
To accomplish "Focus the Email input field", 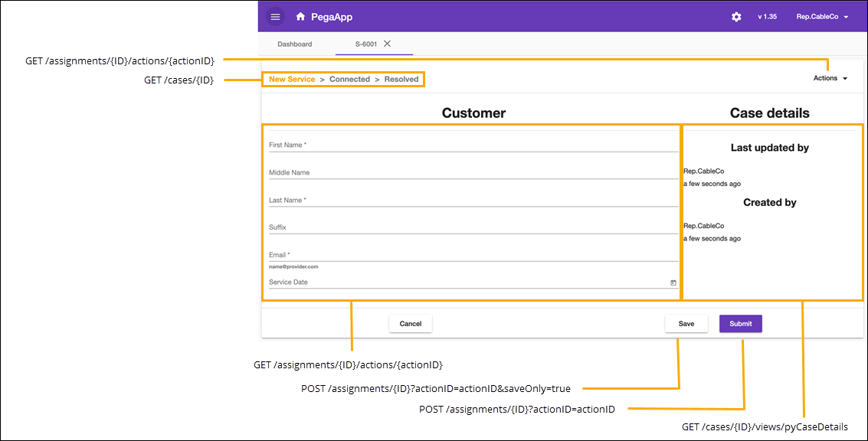I will (x=473, y=255).
